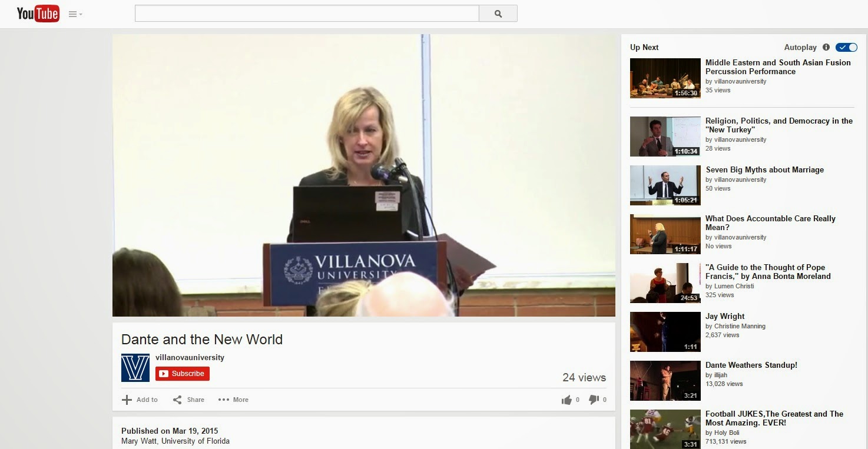Click the 24 views count
868x449 pixels.
click(584, 378)
